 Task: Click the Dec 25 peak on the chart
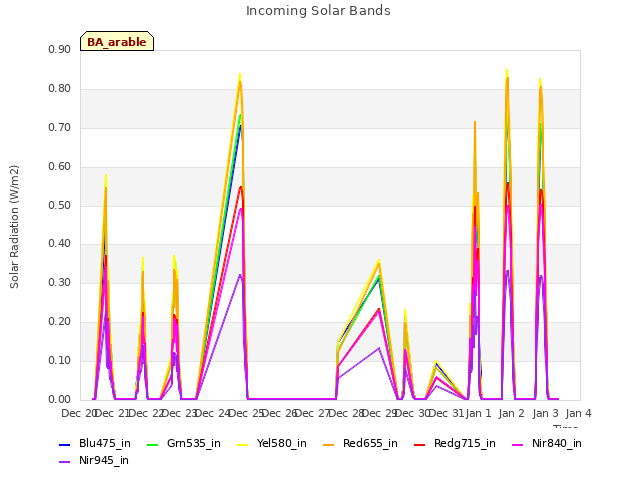click(x=240, y=74)
